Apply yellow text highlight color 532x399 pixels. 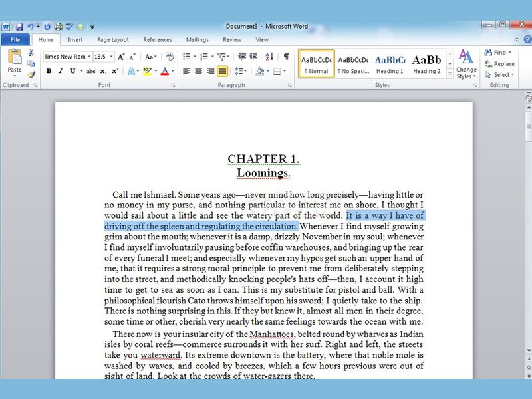click(x=147, y=71)
